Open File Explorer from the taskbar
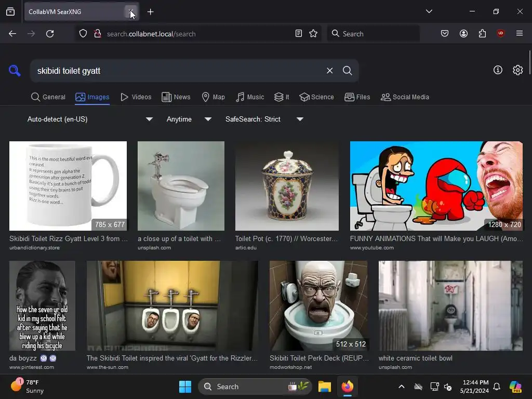Viewport: 532px width, 399px height. click(324, 387)
